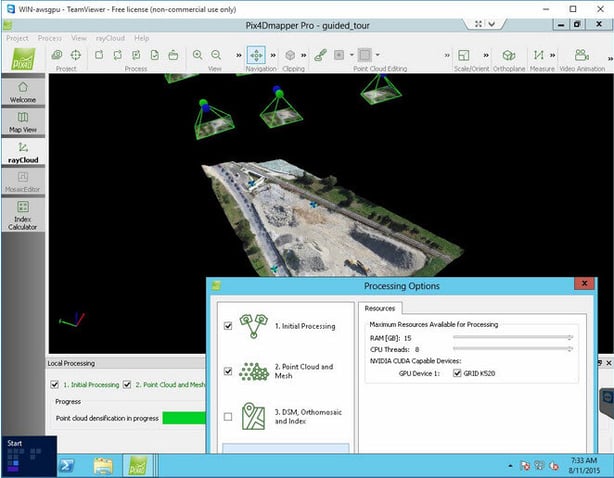The width and height of the screenshot is (614, 478).
Task: Uncheck Initial Processing in Processing Options
Action: click(x=229, y=326)
